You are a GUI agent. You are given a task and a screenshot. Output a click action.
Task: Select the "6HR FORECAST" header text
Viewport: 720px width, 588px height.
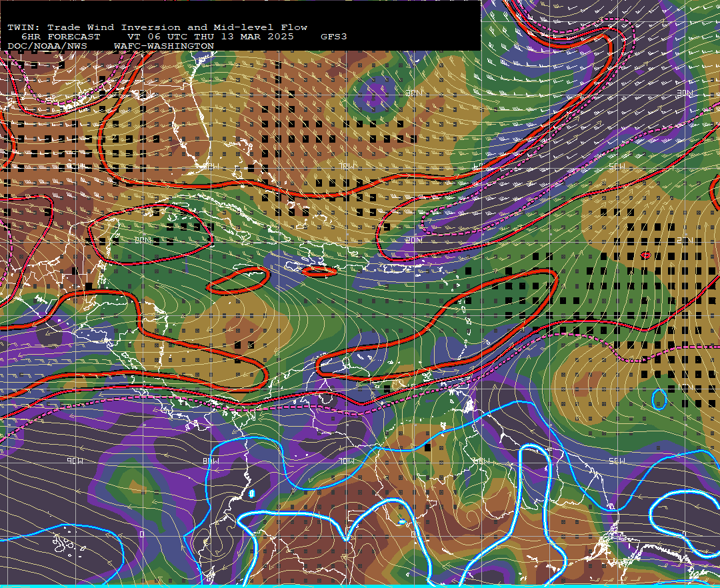[x=61, y=37]
